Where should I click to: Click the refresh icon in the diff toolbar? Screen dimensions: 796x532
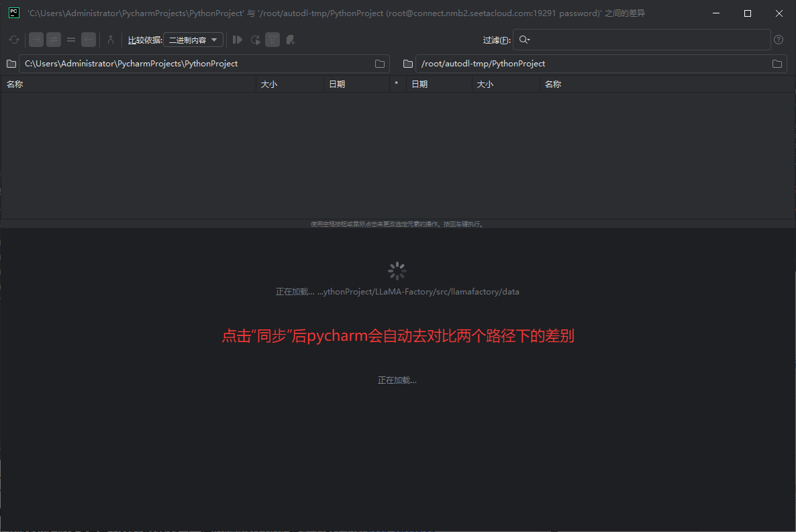coord(14,40)
